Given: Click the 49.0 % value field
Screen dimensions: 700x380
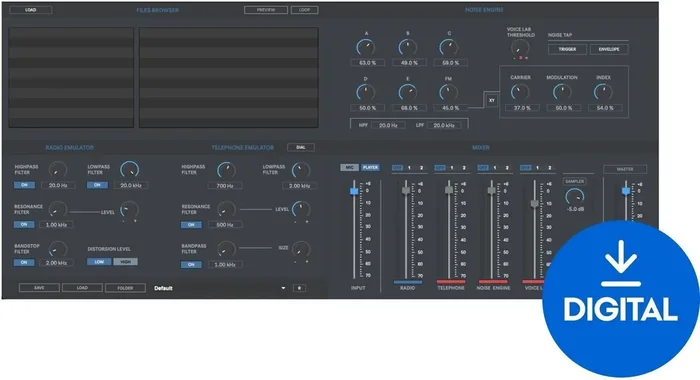Looking at the screenshot, I should coord(409,63).
